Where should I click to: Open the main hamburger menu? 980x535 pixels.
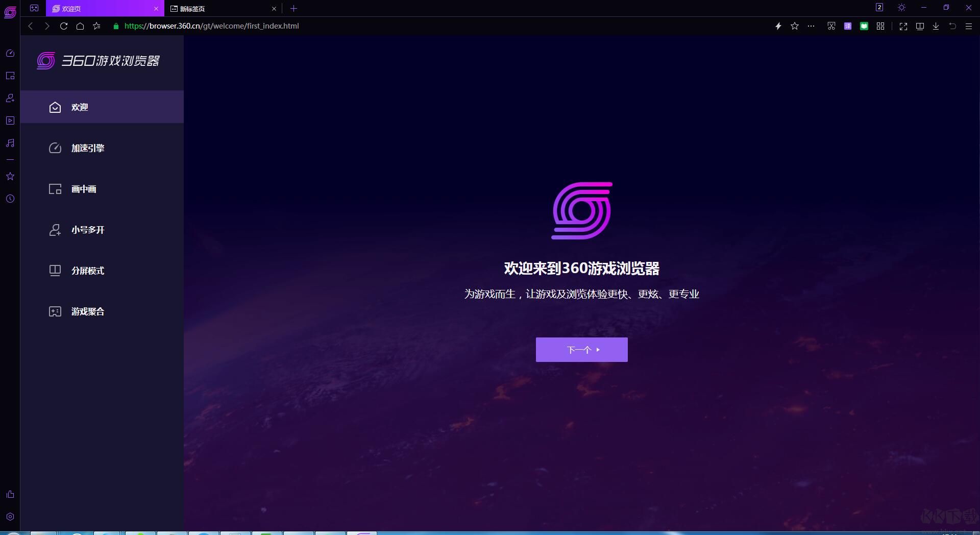969,26
